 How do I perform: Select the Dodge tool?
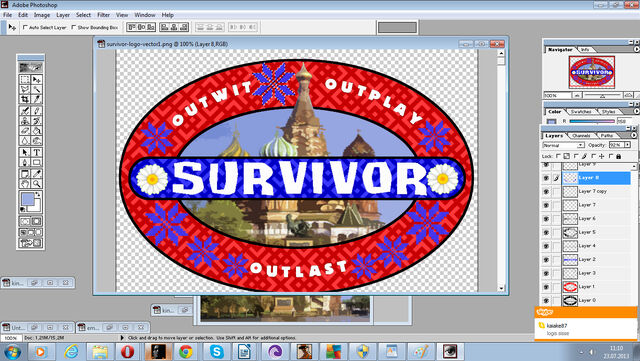36,141
